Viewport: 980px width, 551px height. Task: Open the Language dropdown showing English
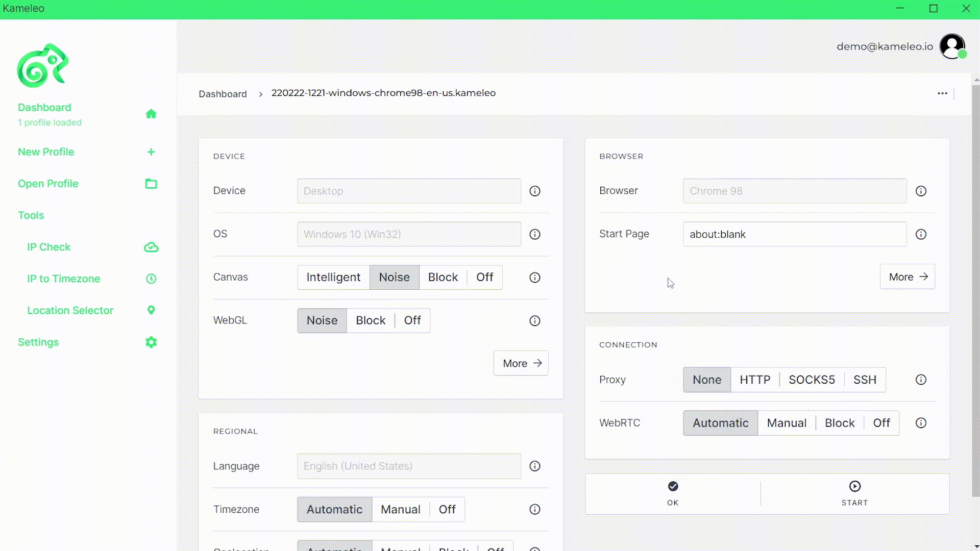tap(409, 466)
